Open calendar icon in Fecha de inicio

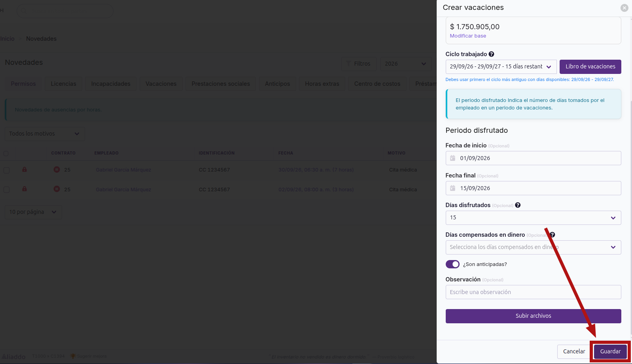coord(453,158)
